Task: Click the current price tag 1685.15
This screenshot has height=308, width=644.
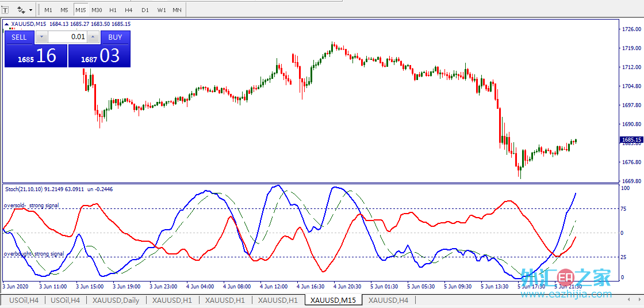Action: 632,140
